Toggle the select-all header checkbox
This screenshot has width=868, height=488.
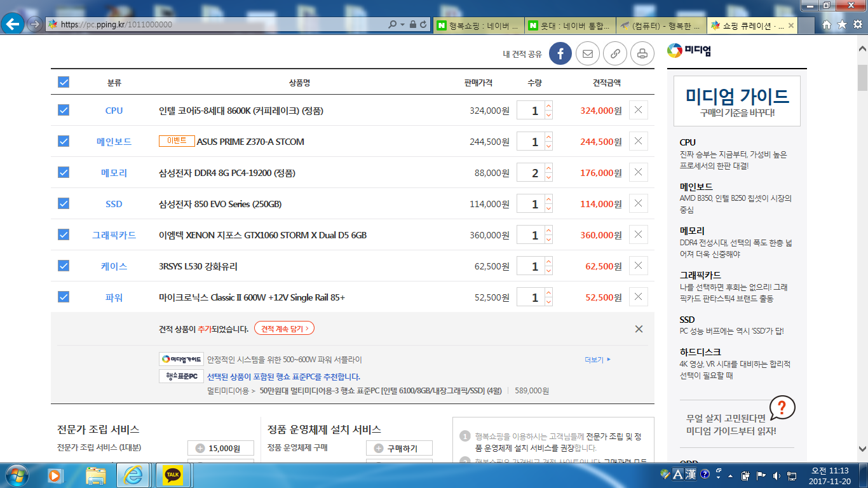coord(64,82)
